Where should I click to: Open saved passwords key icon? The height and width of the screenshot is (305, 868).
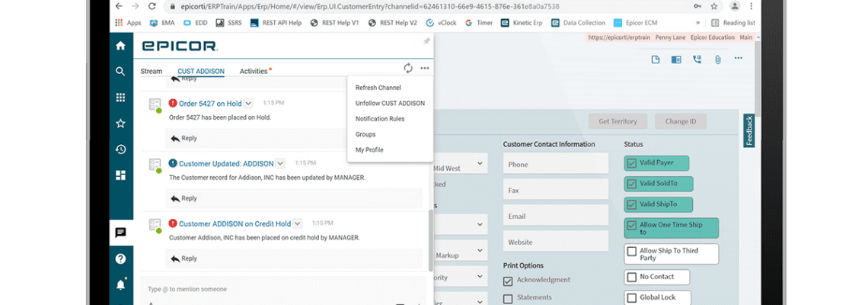pos(697,7)
